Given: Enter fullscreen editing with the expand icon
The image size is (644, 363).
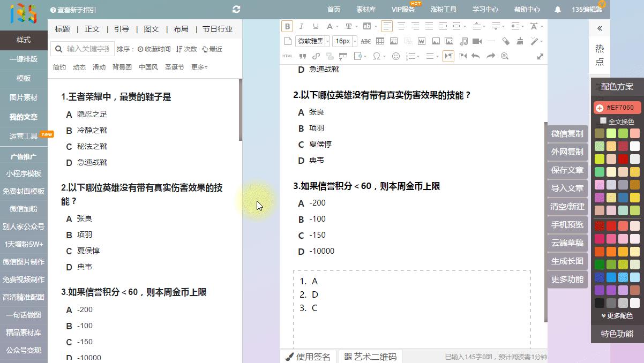Looking at the screenshot, I should pyautogui.click(x=540, y=55).
